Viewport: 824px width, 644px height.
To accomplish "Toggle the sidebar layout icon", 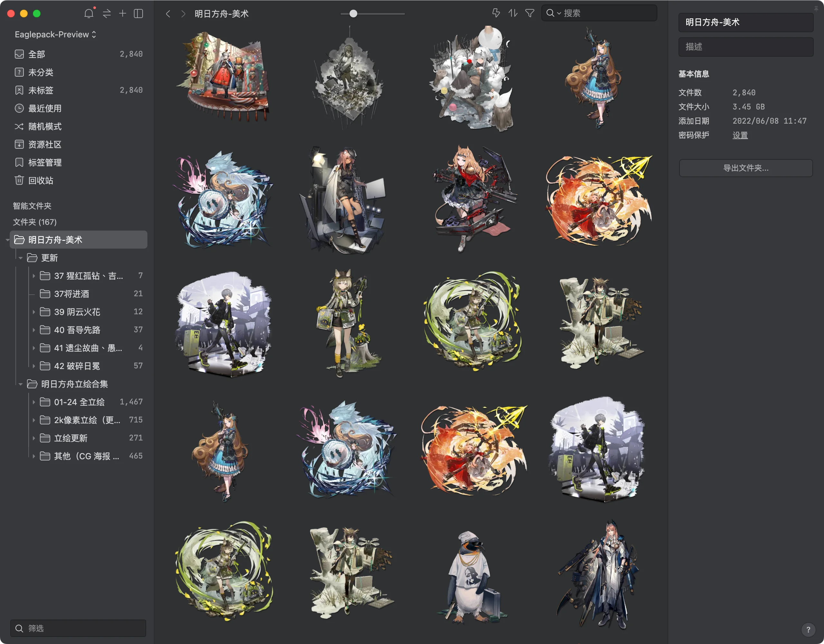I will 138,14.
